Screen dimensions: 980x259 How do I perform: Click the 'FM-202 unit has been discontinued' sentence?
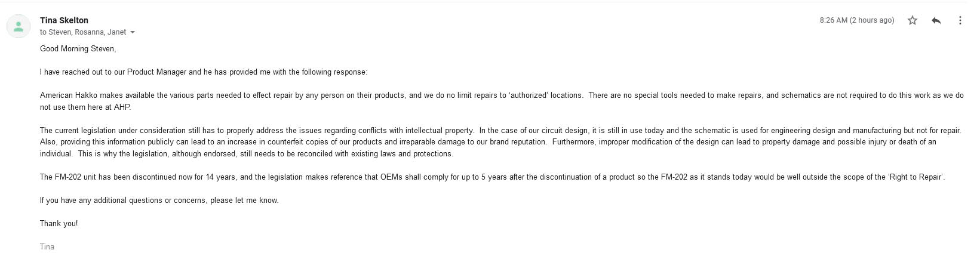tap(493, 177)
